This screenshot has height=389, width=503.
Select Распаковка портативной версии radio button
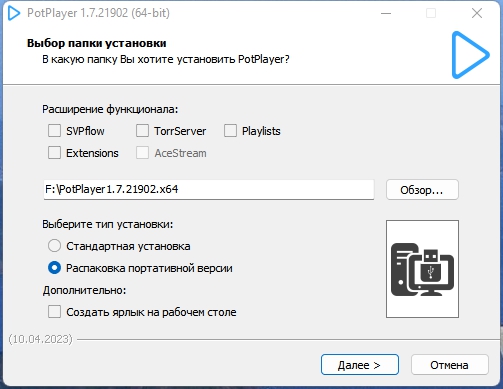coord(54,268)
